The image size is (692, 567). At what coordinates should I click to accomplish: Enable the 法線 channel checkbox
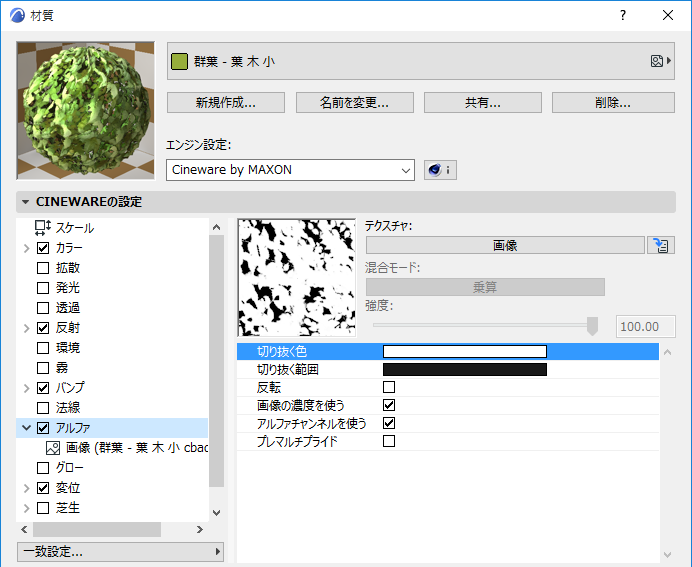pos(43,408)
